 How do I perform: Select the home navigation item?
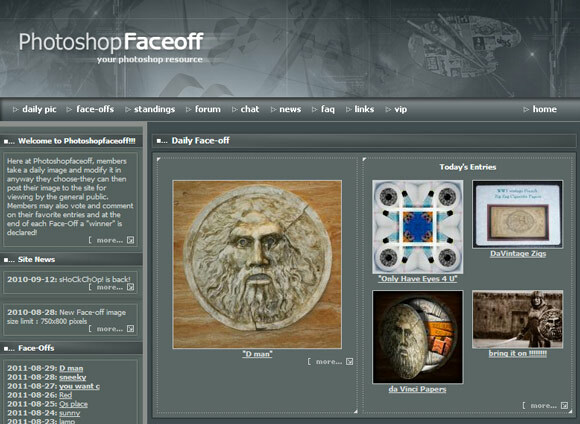click(x=544, y=109)
